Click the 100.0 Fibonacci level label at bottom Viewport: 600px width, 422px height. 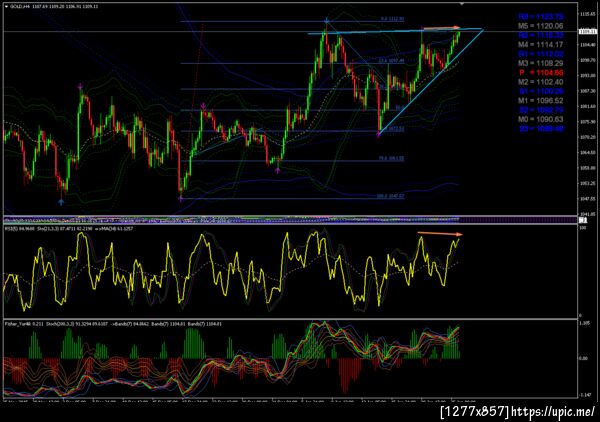point(390,196)
